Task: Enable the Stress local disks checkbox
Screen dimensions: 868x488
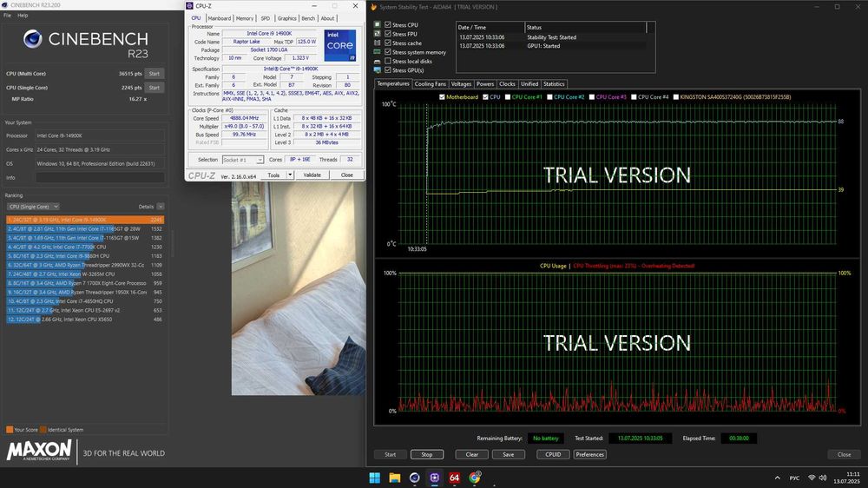Action: pyautogui.click(x=388, y=61)
